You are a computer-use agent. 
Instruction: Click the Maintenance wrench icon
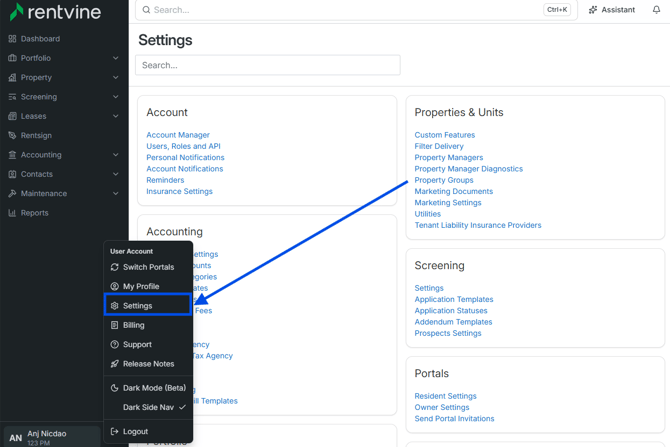point(12,194)
